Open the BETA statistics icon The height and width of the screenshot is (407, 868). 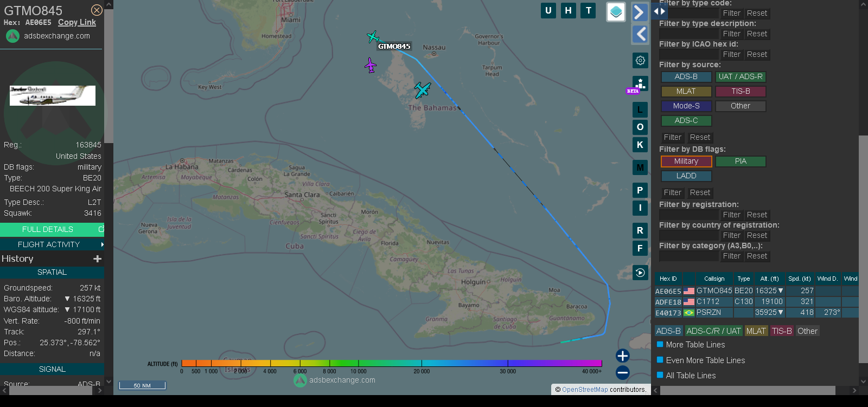tap(640, 84)
